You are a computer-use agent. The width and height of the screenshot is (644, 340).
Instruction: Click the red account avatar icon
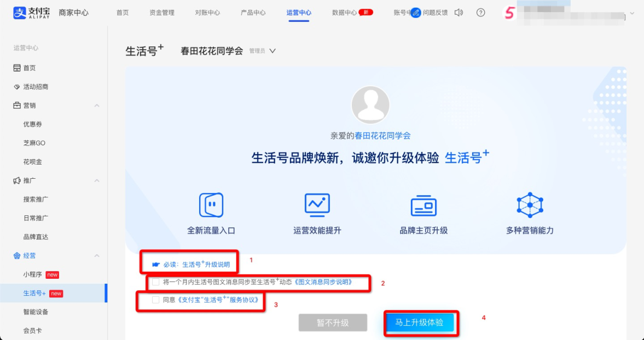click(x=509, y=13)
